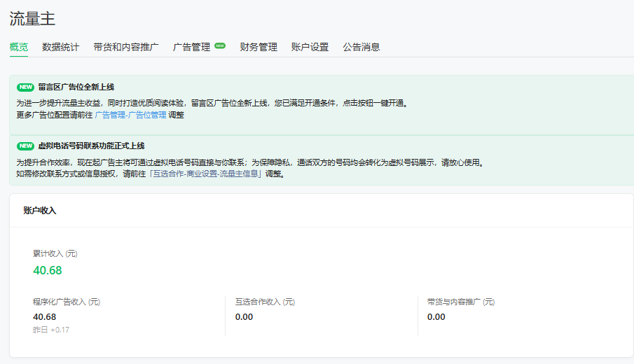This screenshot has height=364, width=634.
Task: View the 公告消息 tab
Action: pyautogui.click(x=361, y=48)
